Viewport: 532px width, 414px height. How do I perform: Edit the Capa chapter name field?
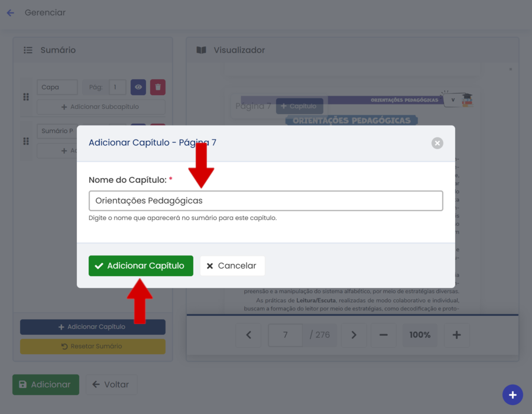point(57,87)
